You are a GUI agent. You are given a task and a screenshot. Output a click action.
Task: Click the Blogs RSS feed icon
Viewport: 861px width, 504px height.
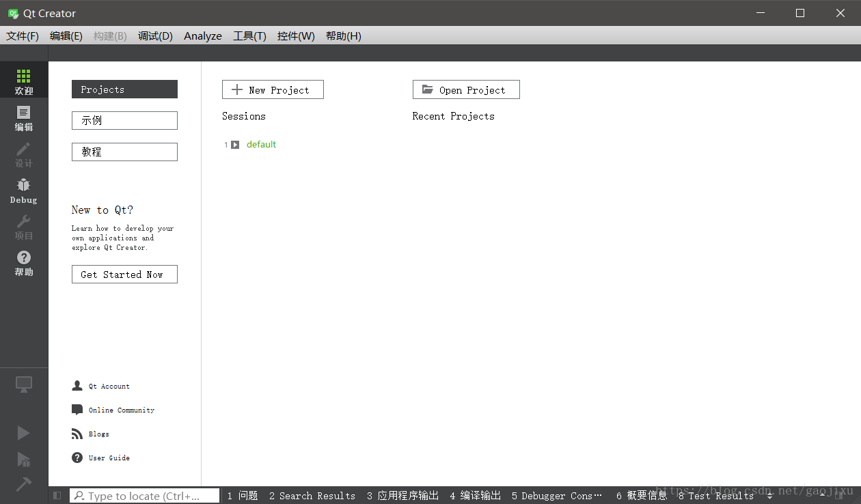coord(77,434)
